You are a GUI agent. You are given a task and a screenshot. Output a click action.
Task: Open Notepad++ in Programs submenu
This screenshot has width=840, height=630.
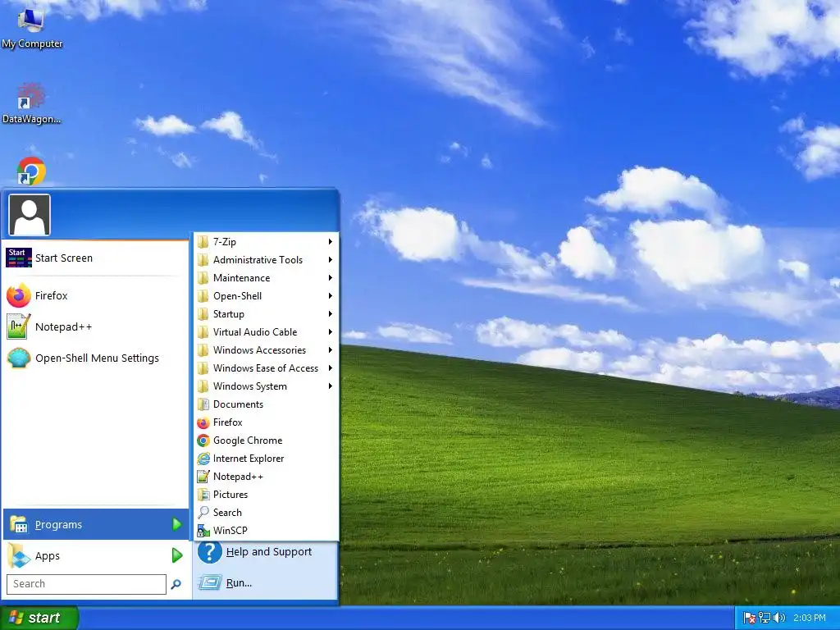coord(266,477)
